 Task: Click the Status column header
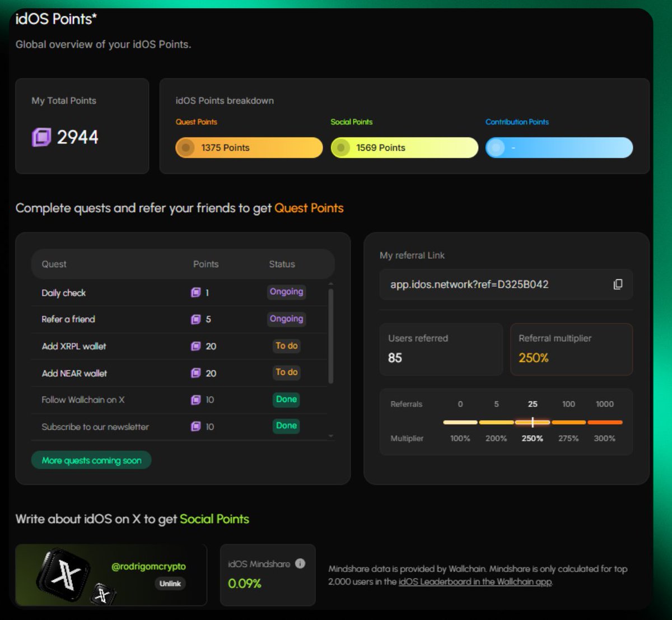click(282, 264)
